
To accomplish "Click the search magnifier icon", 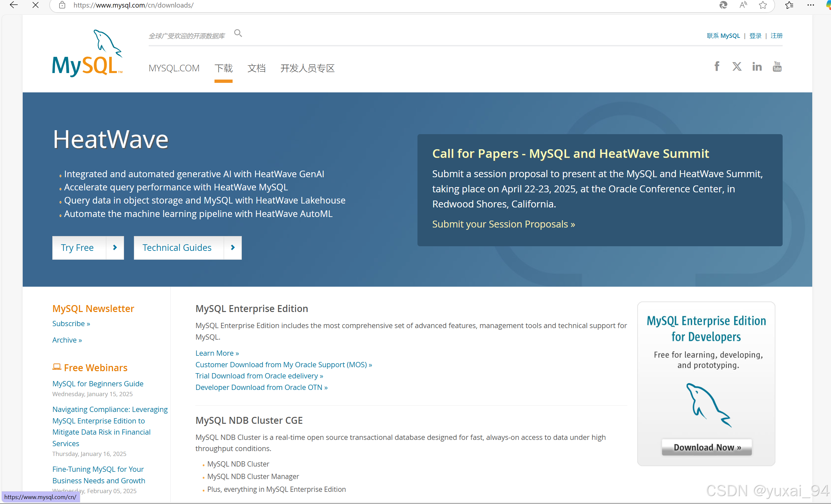I will coord(238,33).
